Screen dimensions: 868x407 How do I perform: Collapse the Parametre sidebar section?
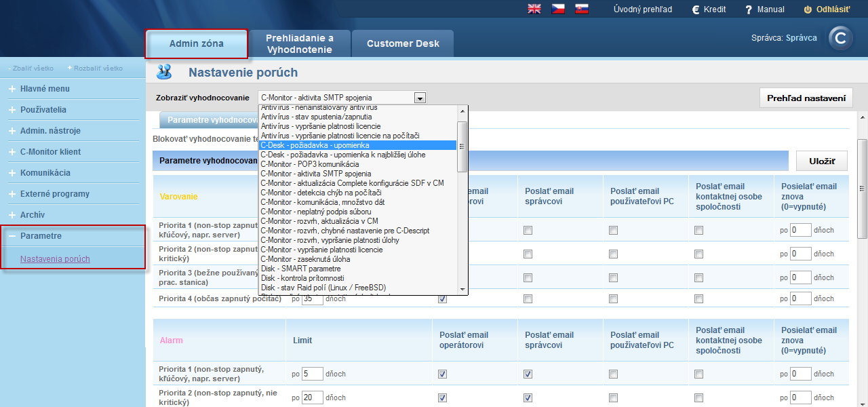click(12, 236)
